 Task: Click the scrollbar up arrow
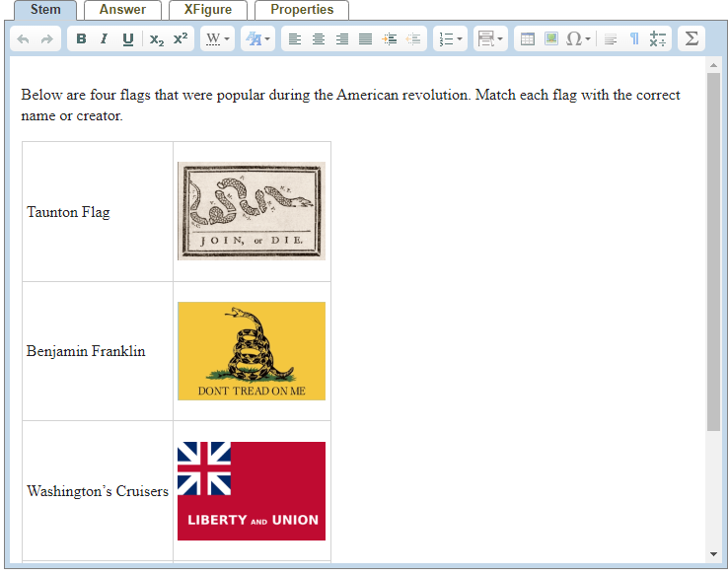click(x=713, y=65)
